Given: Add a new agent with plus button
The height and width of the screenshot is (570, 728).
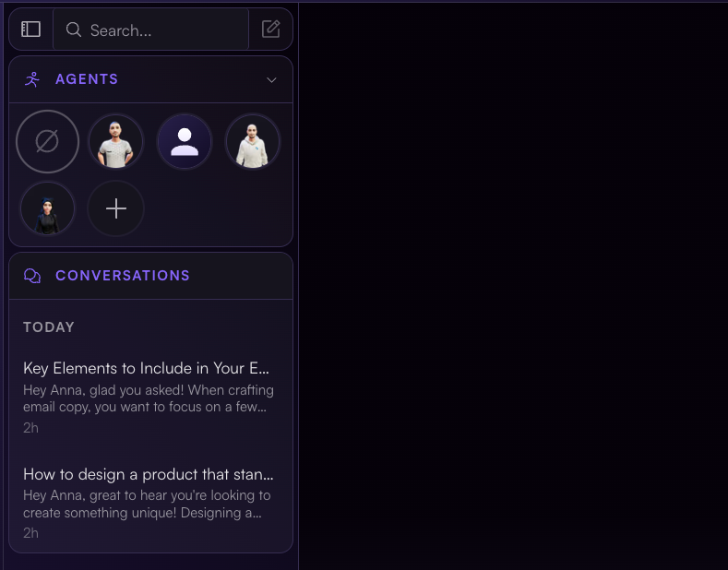Looking at the screenshot, I should [116, 208].
